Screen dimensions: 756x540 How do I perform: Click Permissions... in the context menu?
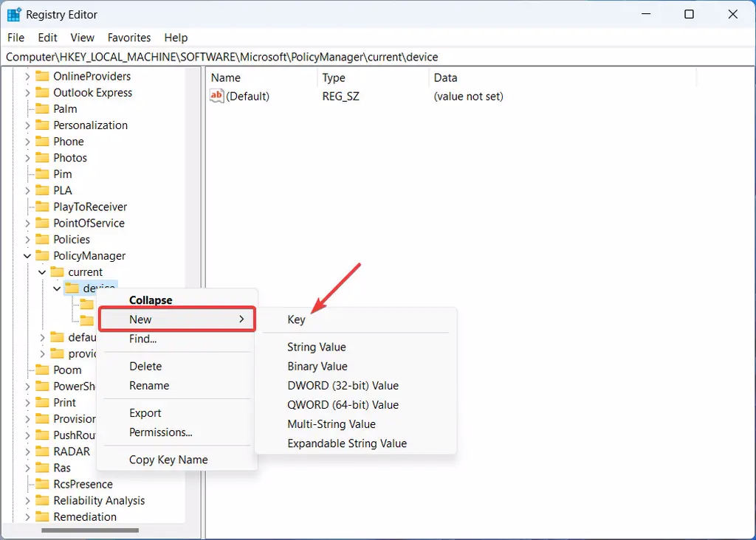pyautogui.click(x=160, y=432)
